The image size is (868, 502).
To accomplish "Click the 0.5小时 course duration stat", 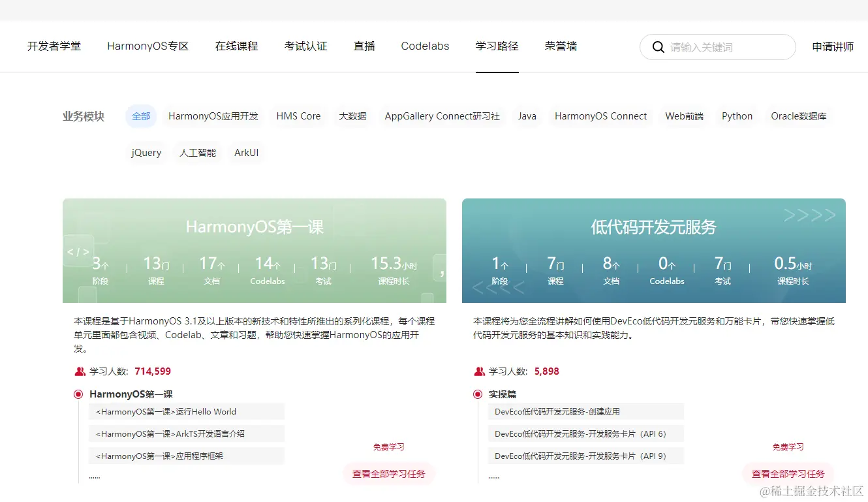I will tap(793, 270).
